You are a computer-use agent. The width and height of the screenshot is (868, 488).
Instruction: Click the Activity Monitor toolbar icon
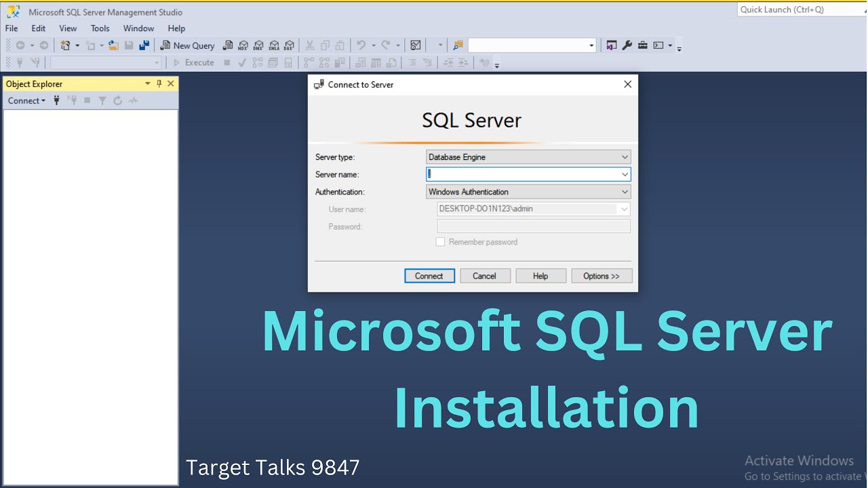pyautogui.click(x=416, y=45)
